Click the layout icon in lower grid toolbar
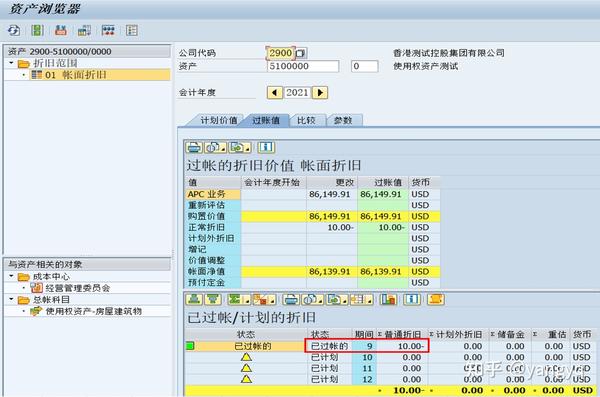The image size is (600, 397). point(359,299)
